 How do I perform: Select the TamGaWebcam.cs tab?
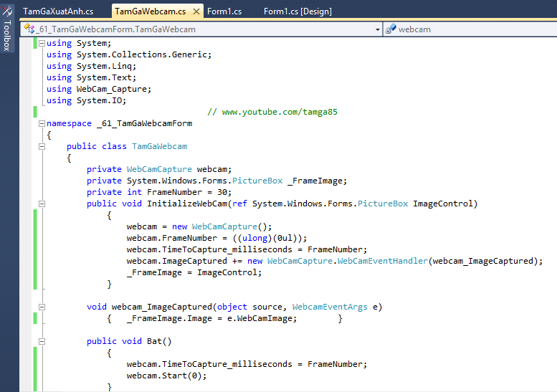click(x=151, y=11)
